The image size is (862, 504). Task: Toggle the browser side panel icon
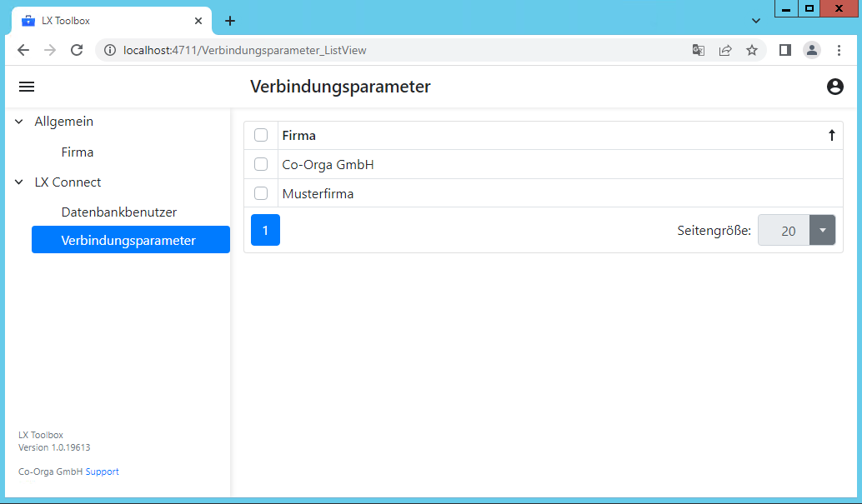784,50
